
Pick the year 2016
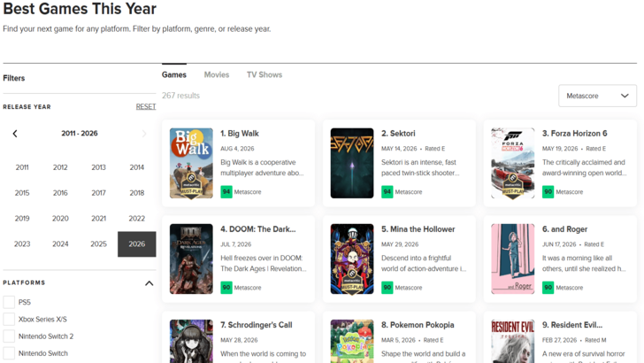[60, 193]
